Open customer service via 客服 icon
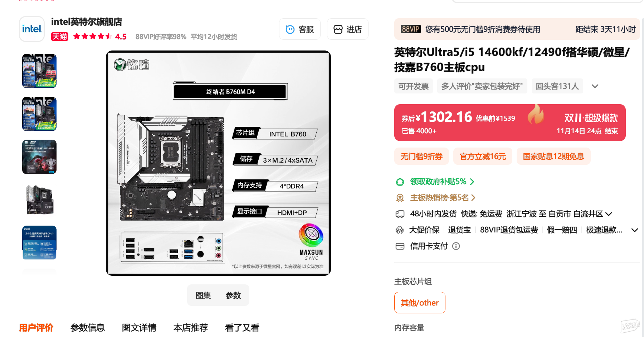 point(290,29)
